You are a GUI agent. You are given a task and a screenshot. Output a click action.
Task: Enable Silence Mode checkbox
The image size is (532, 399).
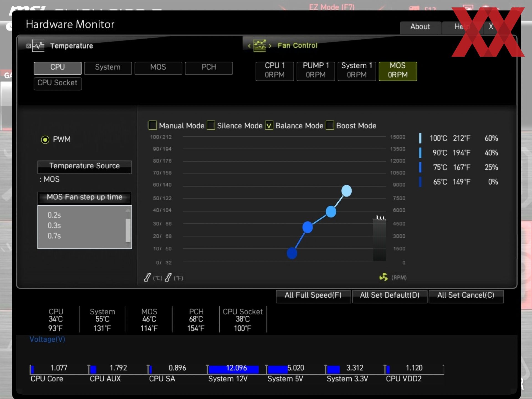[211, 125]
